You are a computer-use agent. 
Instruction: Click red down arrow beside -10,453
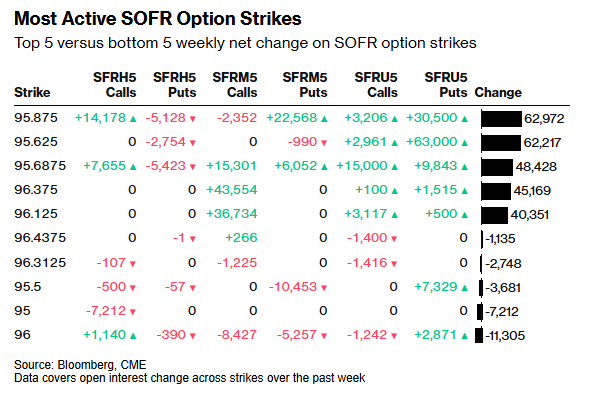324,288
